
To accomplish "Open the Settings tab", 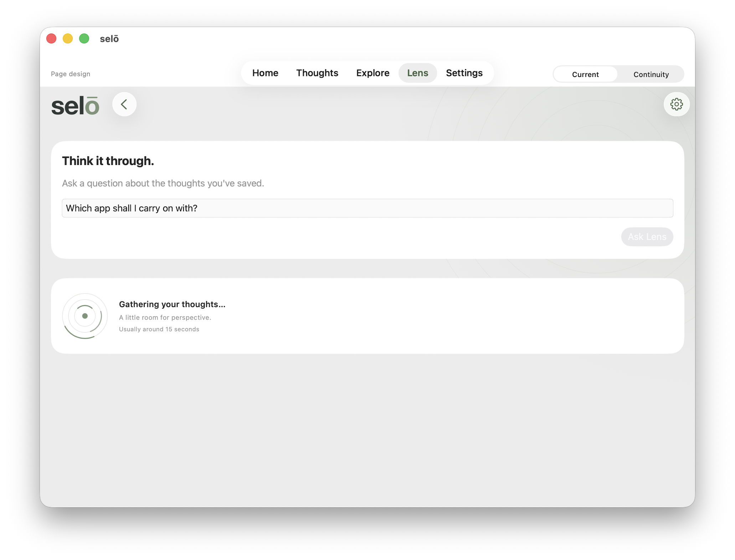I will pos(464,73).
